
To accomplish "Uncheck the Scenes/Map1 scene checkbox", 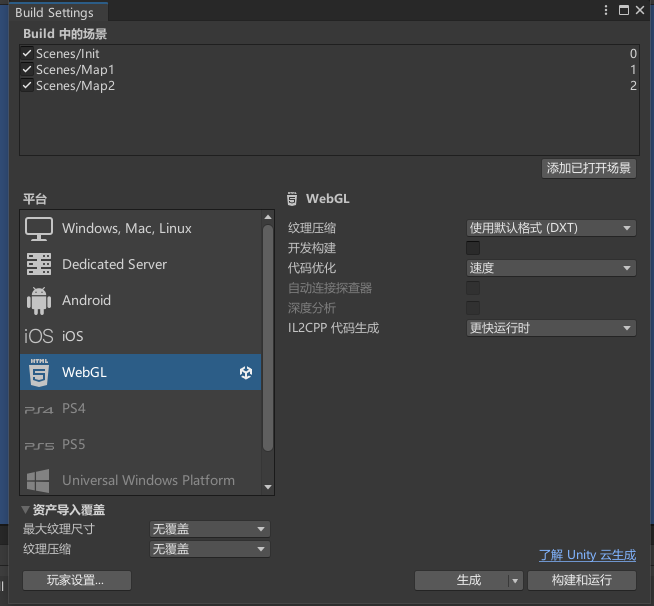I will 27,69.
